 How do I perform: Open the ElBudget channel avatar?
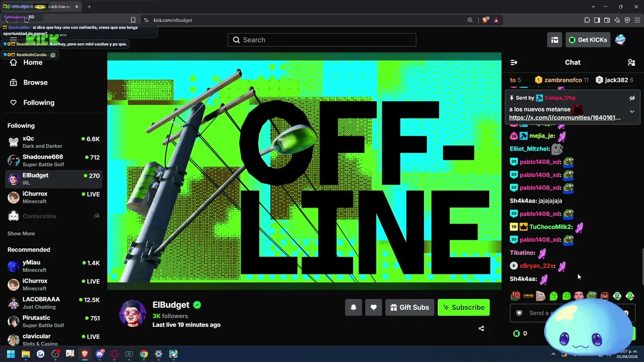click(132, 313)
